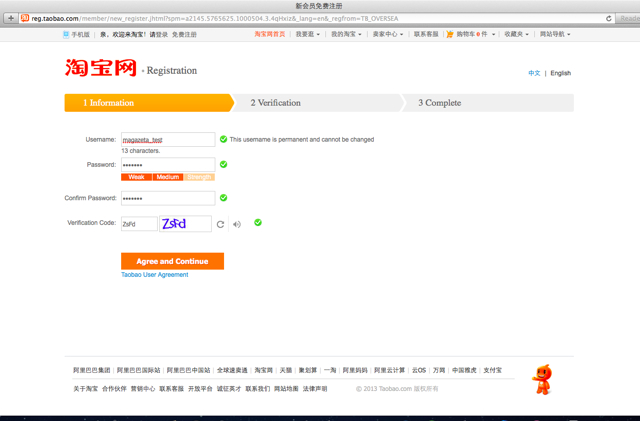Click the ZsFd captcha image

click(x=185, y=224)
